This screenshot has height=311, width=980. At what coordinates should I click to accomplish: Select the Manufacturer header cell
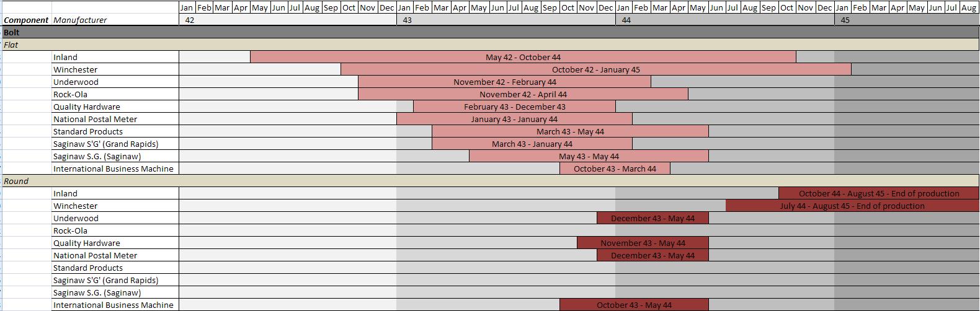coord(115,20)
